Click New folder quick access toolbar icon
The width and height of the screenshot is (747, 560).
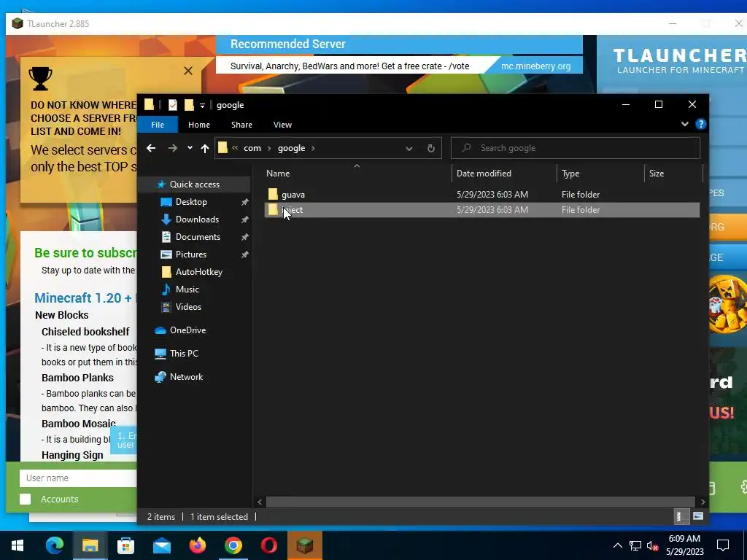(x=189, y=105)
